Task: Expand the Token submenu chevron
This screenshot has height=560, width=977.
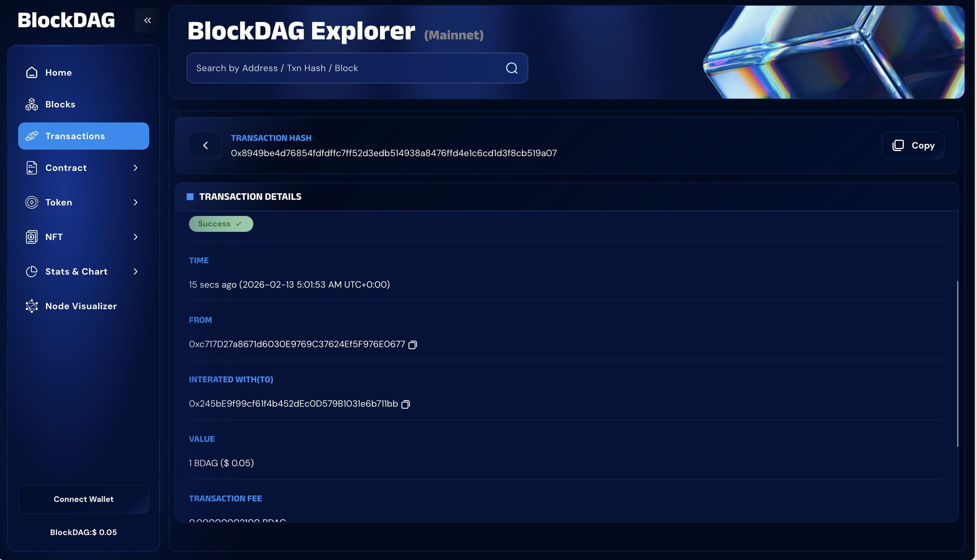Action: click(x=136, y=202)
